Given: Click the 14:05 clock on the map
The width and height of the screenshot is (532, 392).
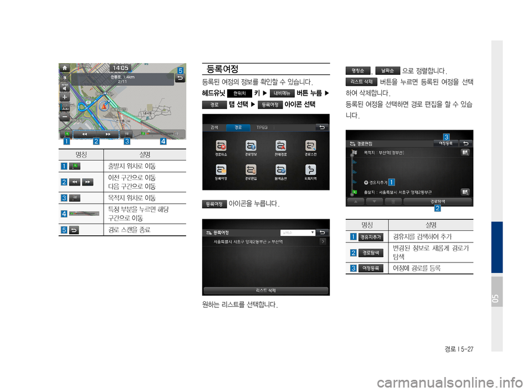Looking at the screenshot, I should [120, 68].
